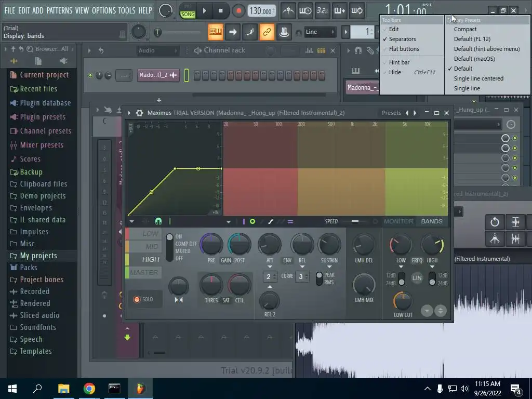532x399 pixels.
Task: Click the Play button in transport
Action: point(204,11)
